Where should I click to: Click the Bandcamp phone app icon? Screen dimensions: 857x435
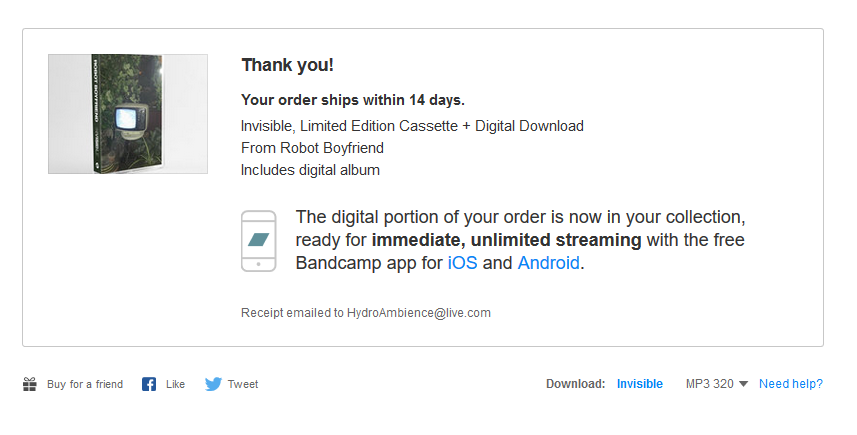[x=259, y=241]
